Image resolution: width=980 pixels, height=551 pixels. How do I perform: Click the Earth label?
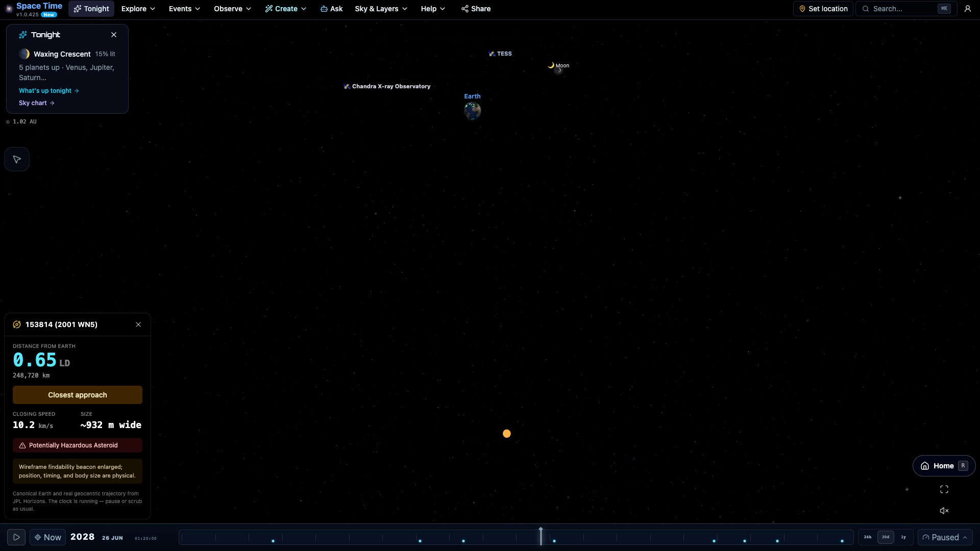[472, 96]
